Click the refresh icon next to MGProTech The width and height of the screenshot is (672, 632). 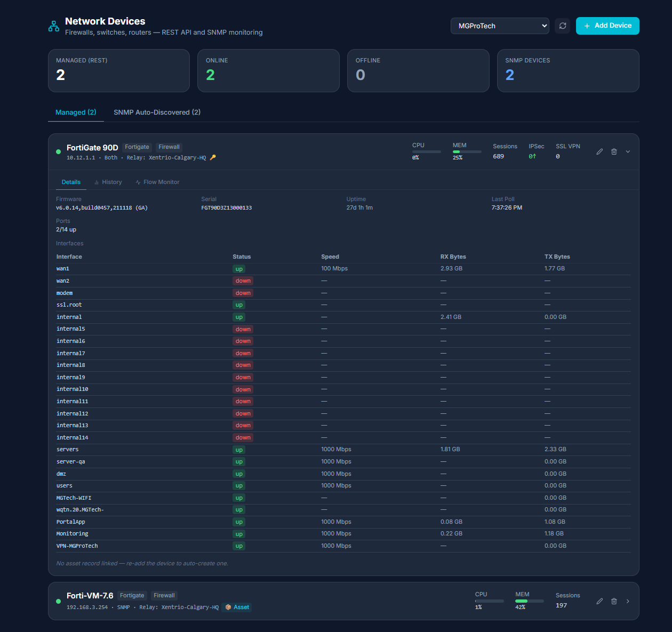coord(563,26)
